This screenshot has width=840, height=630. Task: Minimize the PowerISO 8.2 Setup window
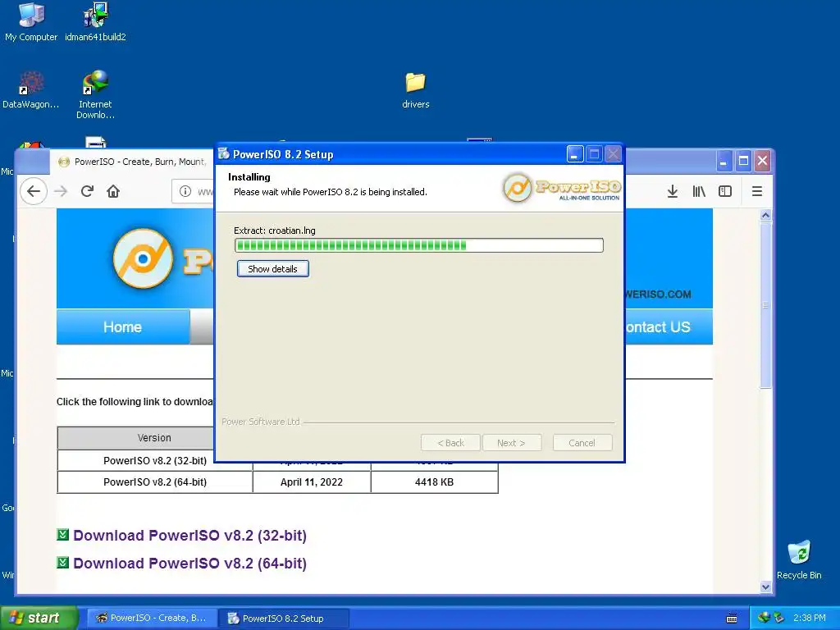(x=574, y=154)
